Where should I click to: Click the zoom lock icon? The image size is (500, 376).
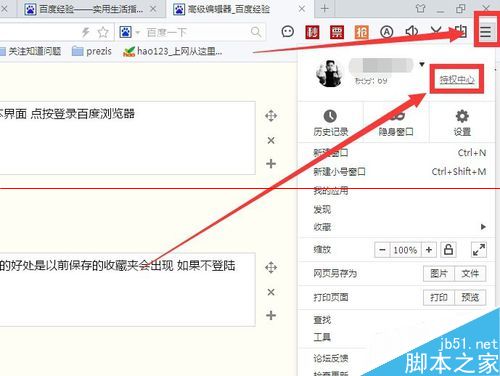tap(448, 249)
